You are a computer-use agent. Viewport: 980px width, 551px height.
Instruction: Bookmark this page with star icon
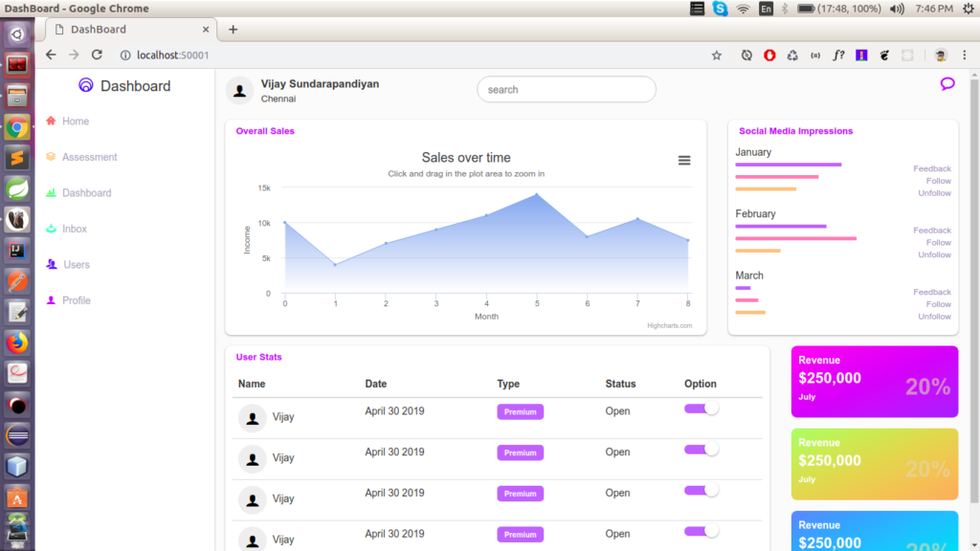[x=716, y=55]
